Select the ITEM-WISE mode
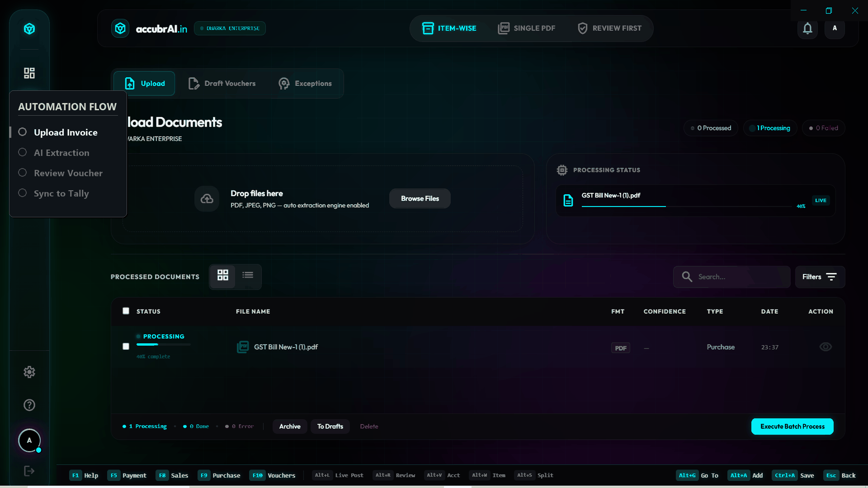The width and height of the screenshot is (868, 488). click(449, 28)
